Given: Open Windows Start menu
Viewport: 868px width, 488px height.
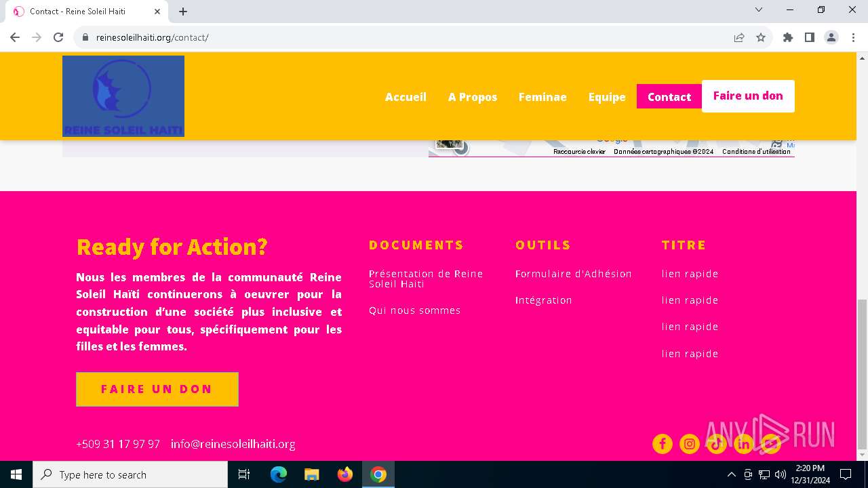Looking at the screenshot, I should tap(16, 474).
